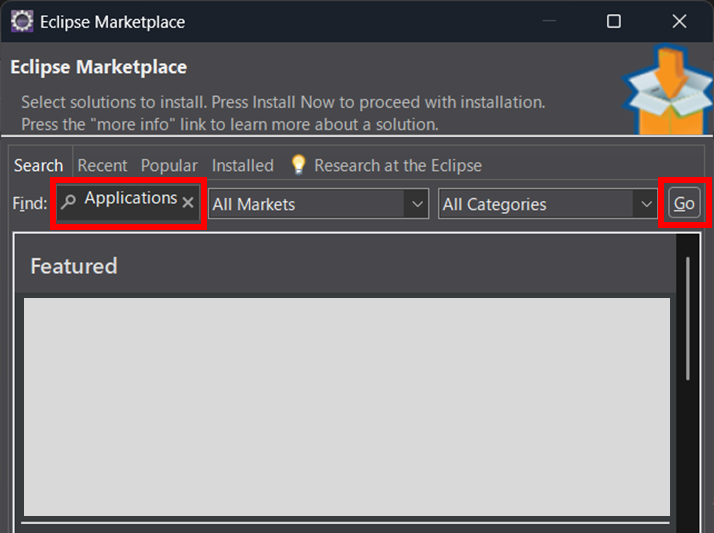714x533 pixels.
Task: Open Research at the Eclipse tab
Action: point(397,166)
